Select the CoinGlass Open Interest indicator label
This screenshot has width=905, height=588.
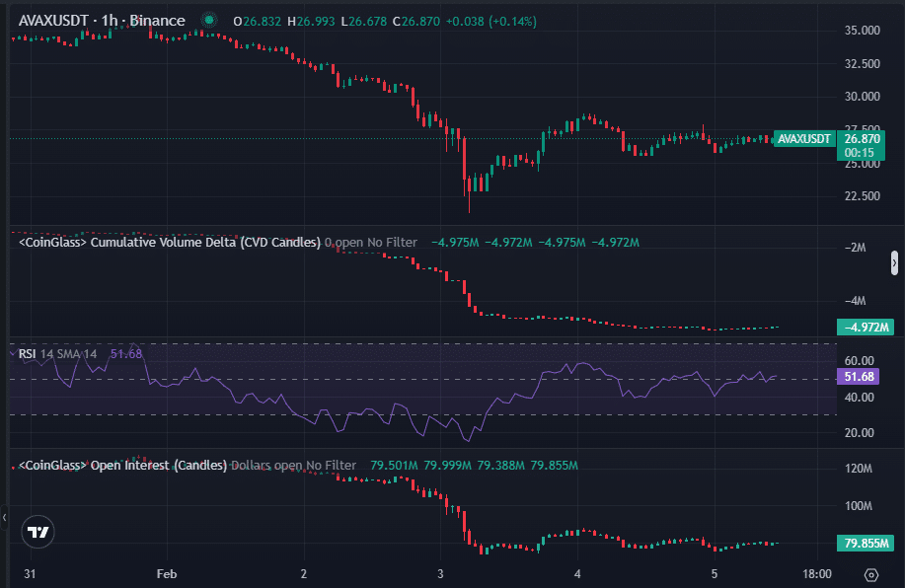(x=122, y=465)
